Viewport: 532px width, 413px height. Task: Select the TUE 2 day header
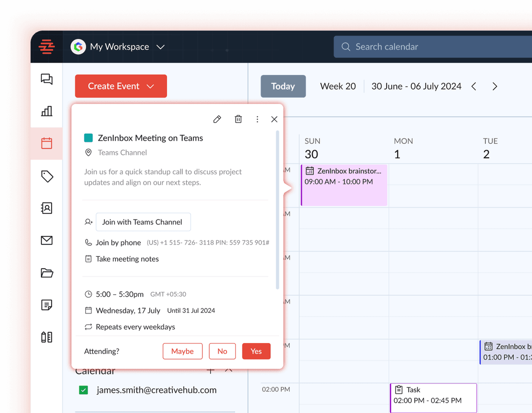click(x=490, y=148)
